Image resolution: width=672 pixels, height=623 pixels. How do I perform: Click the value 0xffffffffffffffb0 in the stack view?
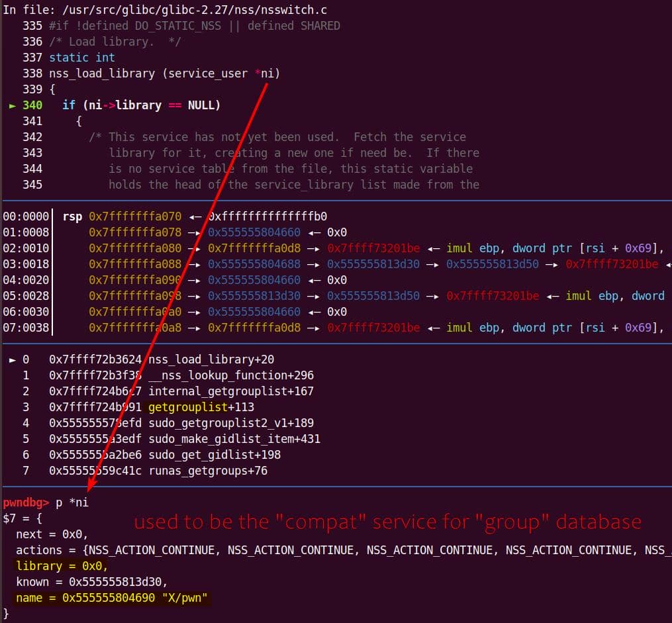(267, 216)
